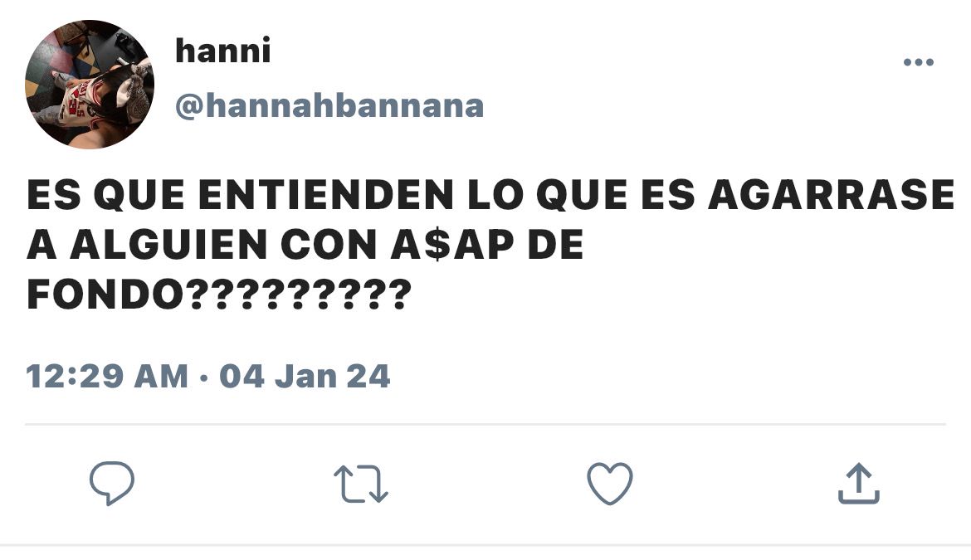Click the word ENTIENDEN in the tweet
The height and width of the screenshot is (560, 971).
tap(326, 195)
